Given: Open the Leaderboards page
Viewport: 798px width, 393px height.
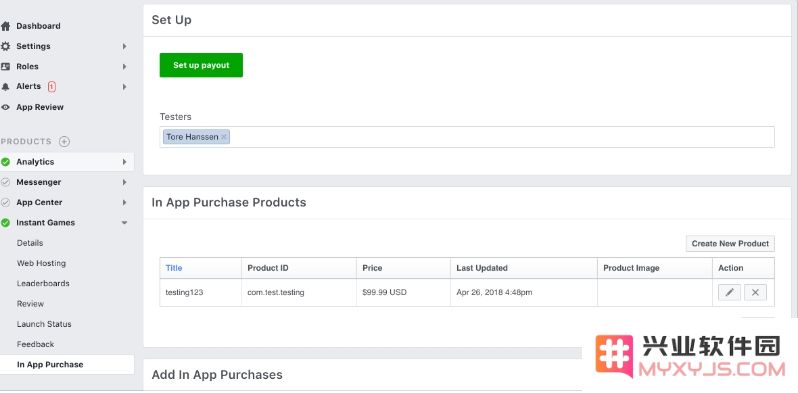Looking at the screenshot, I should [x=43, y=284].
